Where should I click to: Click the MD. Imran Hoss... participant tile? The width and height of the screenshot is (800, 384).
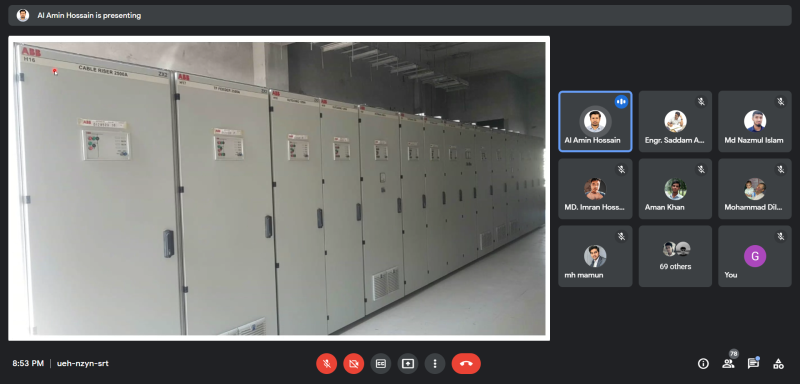pyautogui.click(x=595, y=189)
